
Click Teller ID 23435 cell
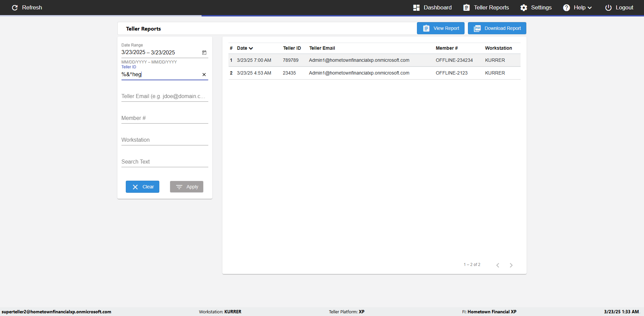289,73
